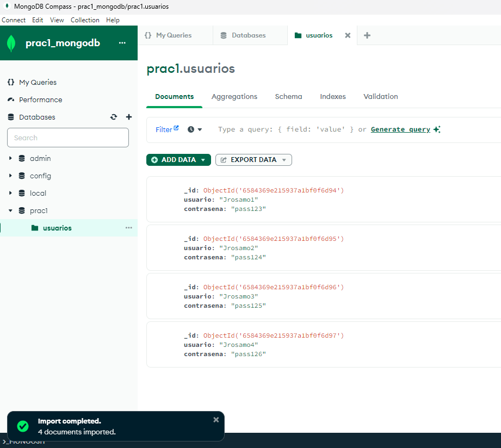Click the MongoDB leaf logo in the sidebar

coord(11,43)
